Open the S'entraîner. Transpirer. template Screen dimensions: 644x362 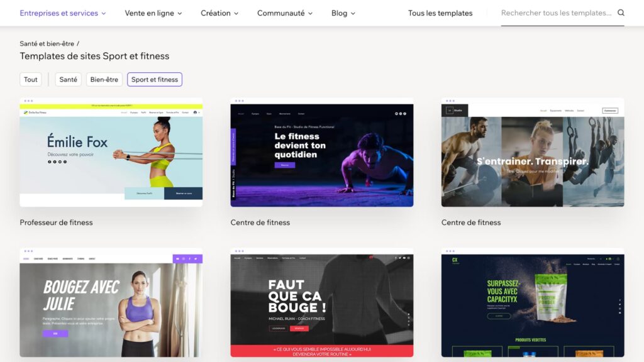click(x=533, y=152)
